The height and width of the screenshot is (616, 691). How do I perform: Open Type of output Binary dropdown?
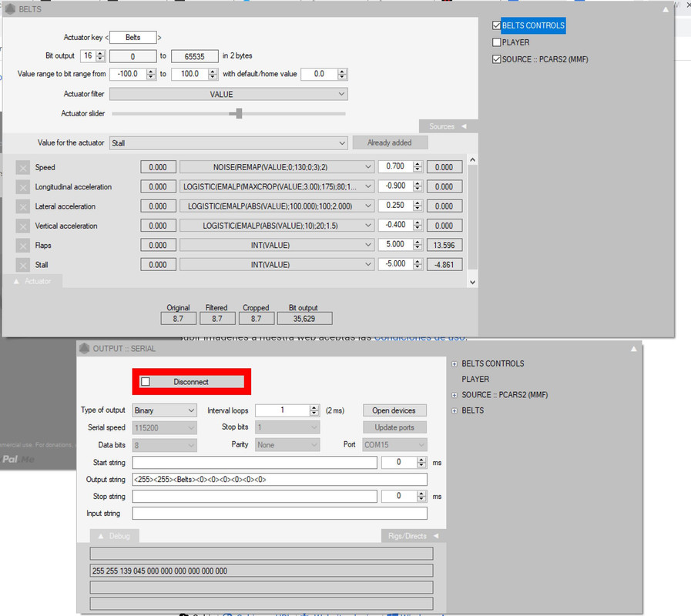(164, 410)
